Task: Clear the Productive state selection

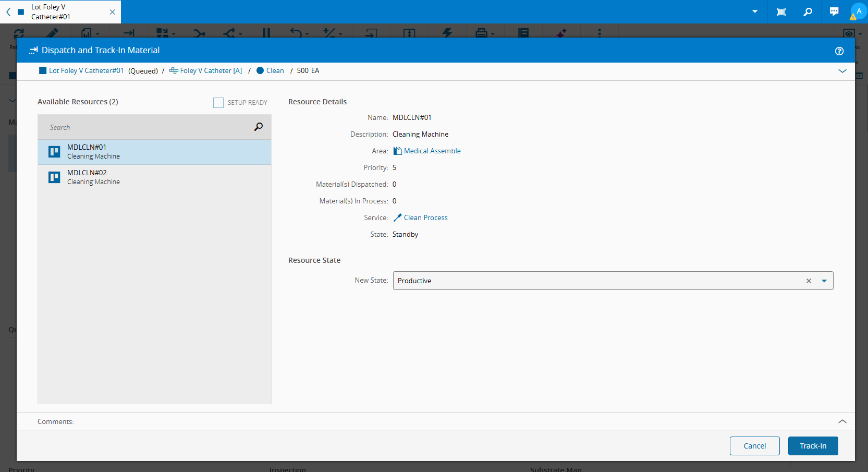Action: point(809,281)
